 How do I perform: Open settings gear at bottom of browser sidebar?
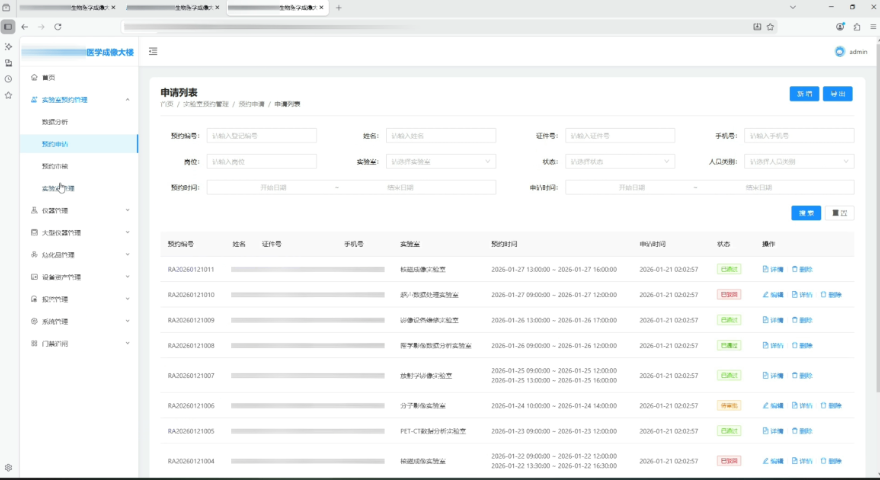(8, 468)
